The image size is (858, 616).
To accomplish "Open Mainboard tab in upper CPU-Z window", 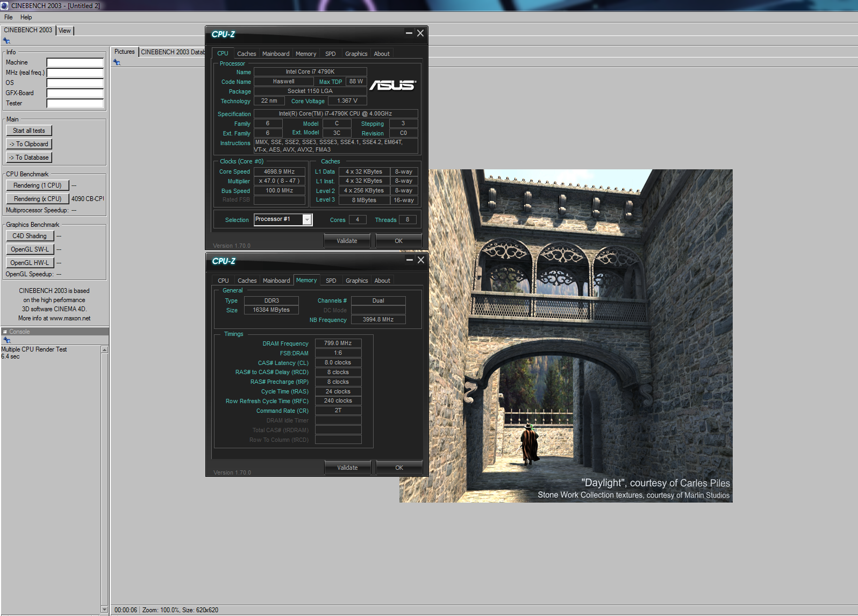I will 276,54.
